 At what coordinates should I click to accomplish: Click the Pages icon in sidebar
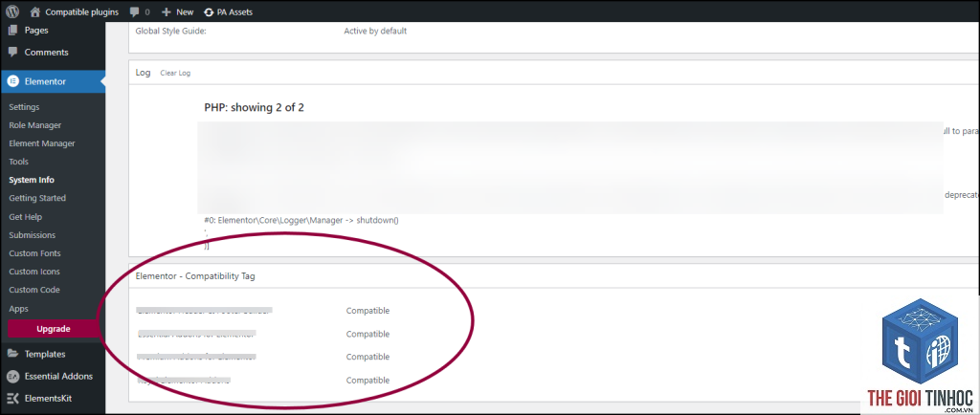[12, 30]
